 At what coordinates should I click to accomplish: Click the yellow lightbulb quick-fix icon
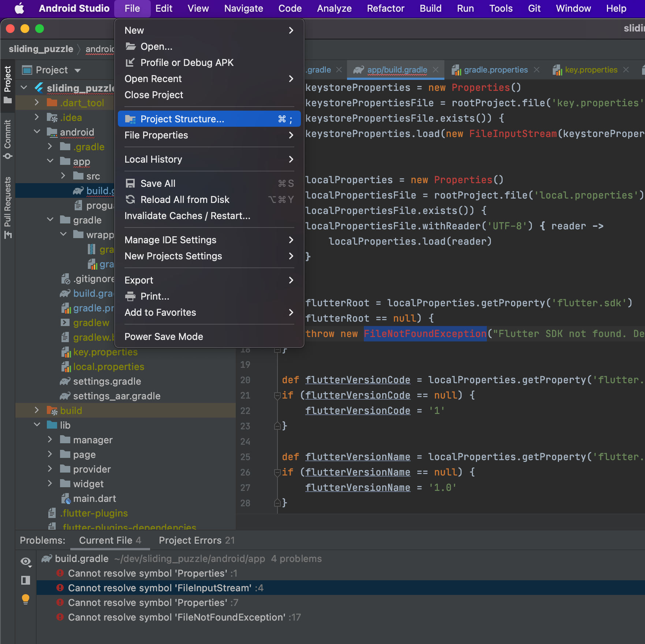[x=26, y=599]
